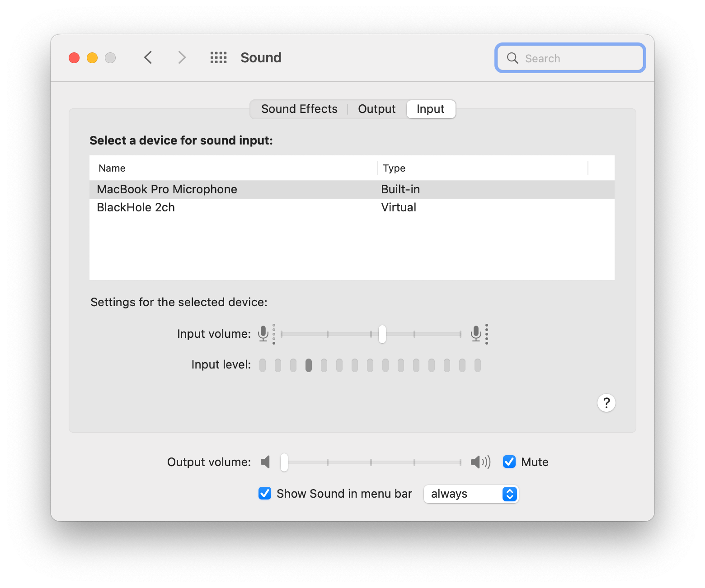This screenshot has height=588, width=705.
Task: Click the quiet speaker icon by Output volume
Action: [265, 462]
